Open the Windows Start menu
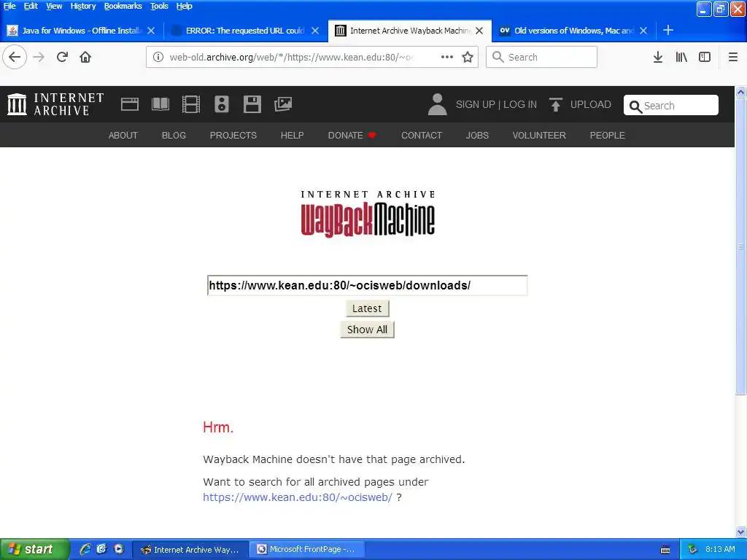 [34, 549]
